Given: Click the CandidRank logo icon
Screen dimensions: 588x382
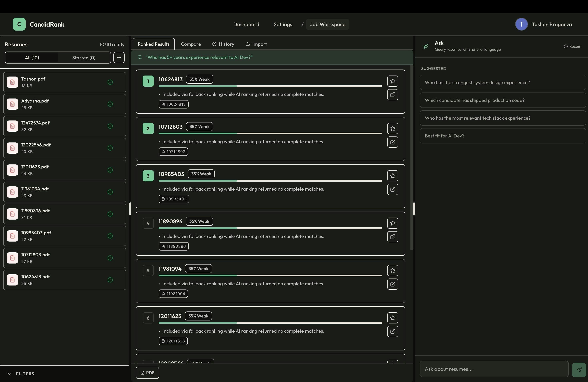Looking at the screenshot, I should click(19, 24).
